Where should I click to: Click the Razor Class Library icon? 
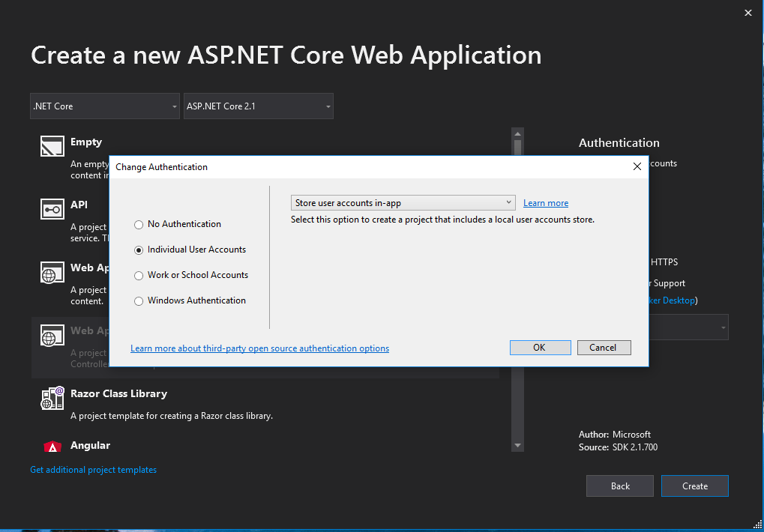(x=52, y=398)
